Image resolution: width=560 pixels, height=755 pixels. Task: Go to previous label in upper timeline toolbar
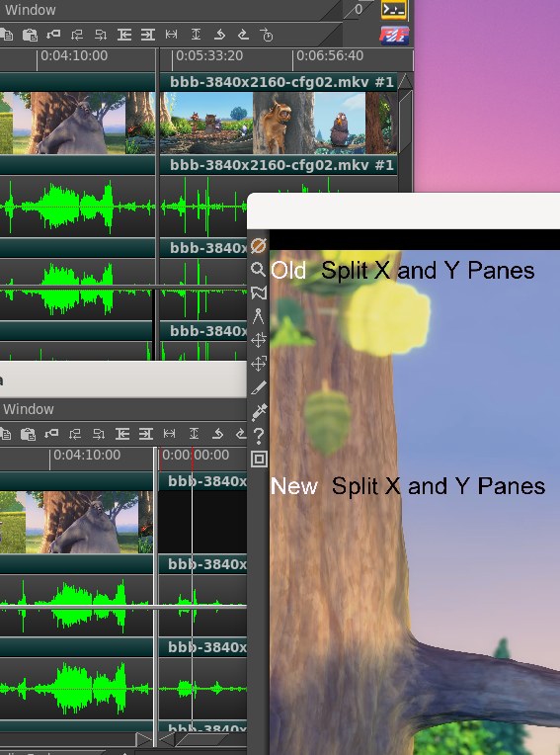click(x=77, y=35)
